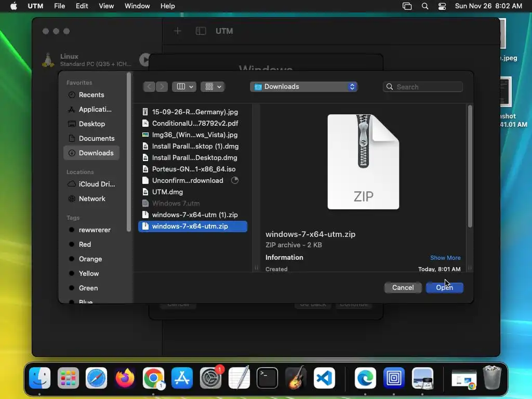The height and width of the screenshot is (399, 532).
Task: Open the Trash in the dock
Action: (x=492, y=378)
